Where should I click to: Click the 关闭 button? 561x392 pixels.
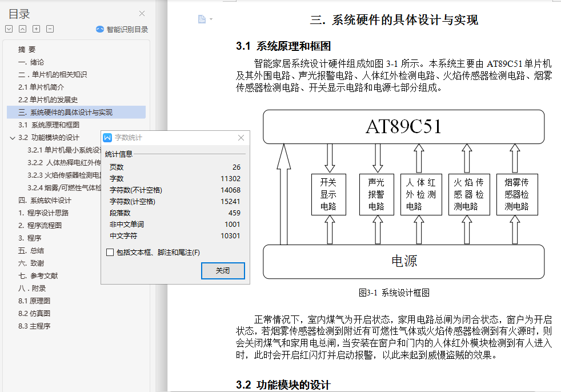click(x=223, y=271)
